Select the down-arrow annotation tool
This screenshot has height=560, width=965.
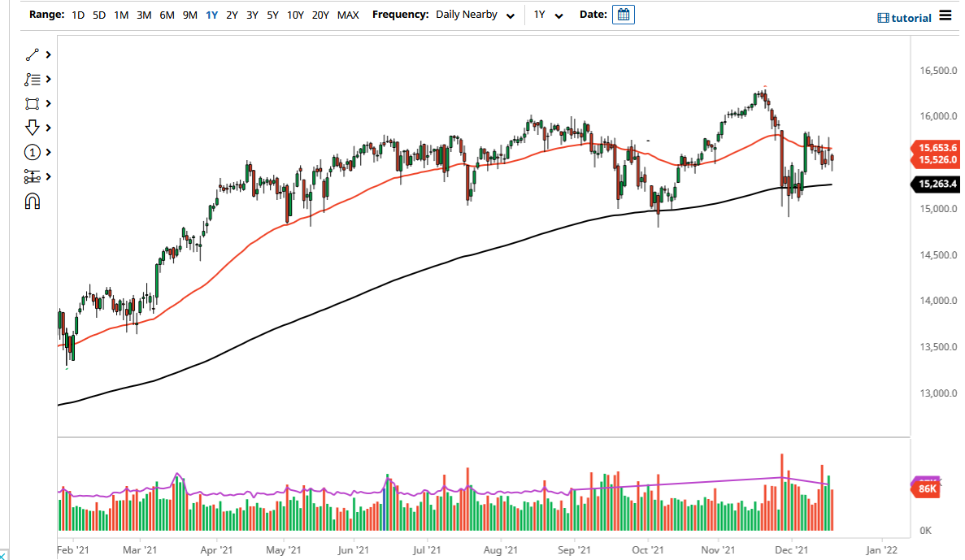(x=33, y=128)
